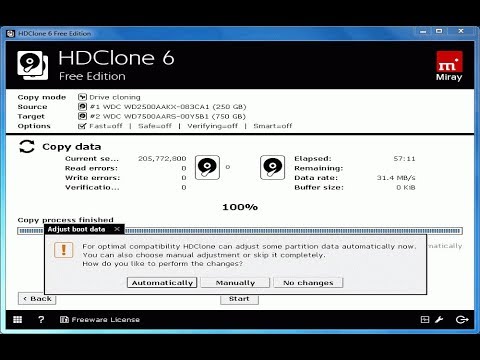Open the apps grid menu icon
This screenshot has height=360, width=480.
point(17,320)
